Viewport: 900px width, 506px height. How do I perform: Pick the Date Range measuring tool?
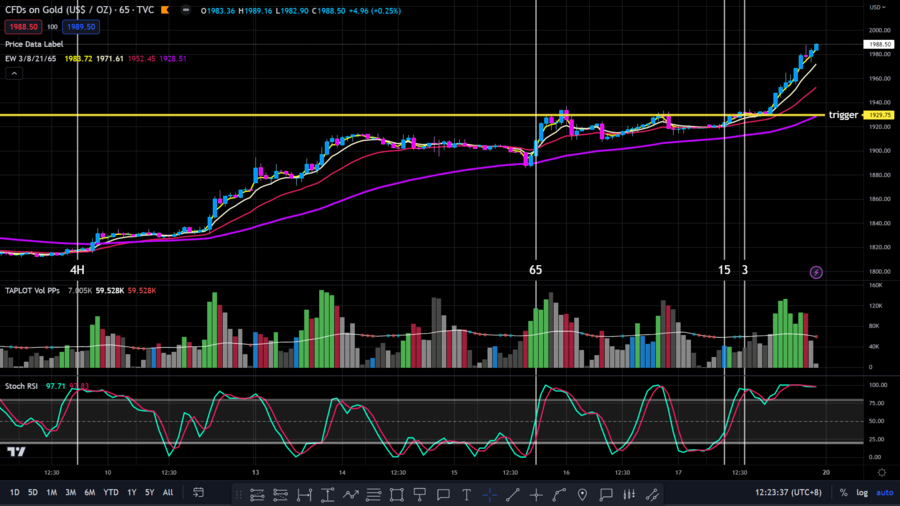point(304,495)
